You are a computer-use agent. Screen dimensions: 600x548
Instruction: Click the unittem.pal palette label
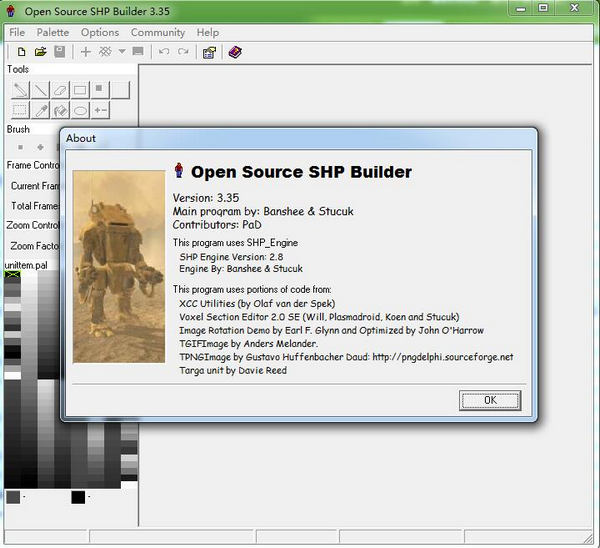pos(26,265)
